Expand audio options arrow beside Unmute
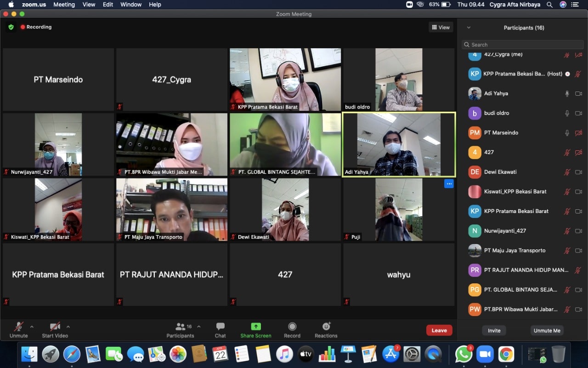 pos(32,327)
